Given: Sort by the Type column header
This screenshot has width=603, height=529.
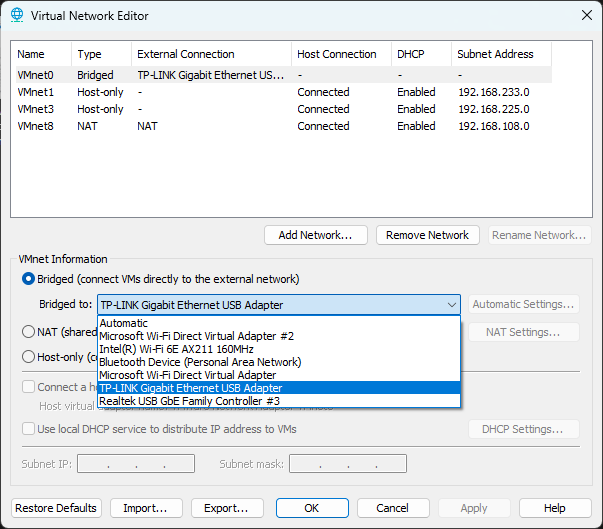Looking at the screenshot, I should (x=102, y=54).
